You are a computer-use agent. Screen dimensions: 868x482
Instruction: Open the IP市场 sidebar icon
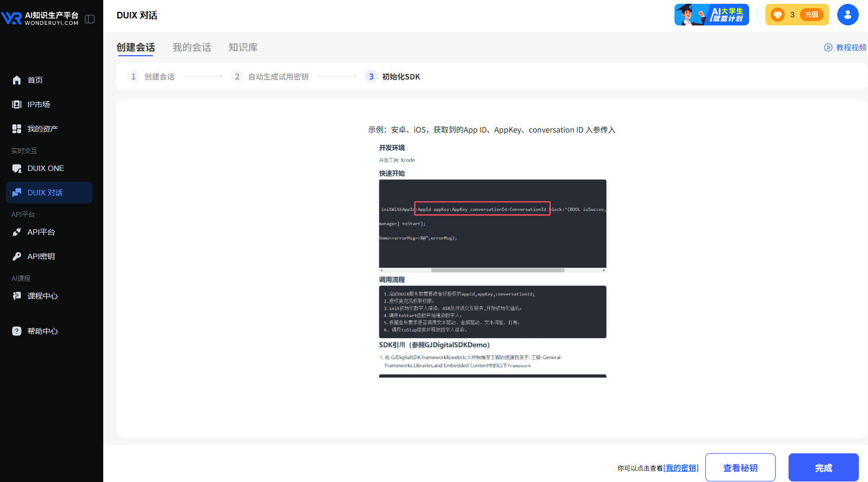17,104
